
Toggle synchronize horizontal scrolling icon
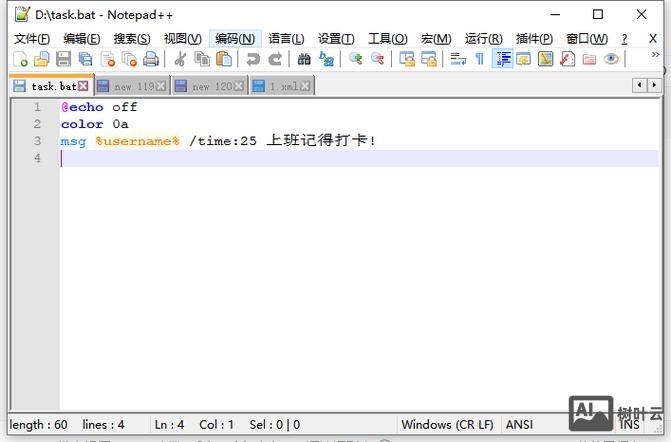[429, 59]
